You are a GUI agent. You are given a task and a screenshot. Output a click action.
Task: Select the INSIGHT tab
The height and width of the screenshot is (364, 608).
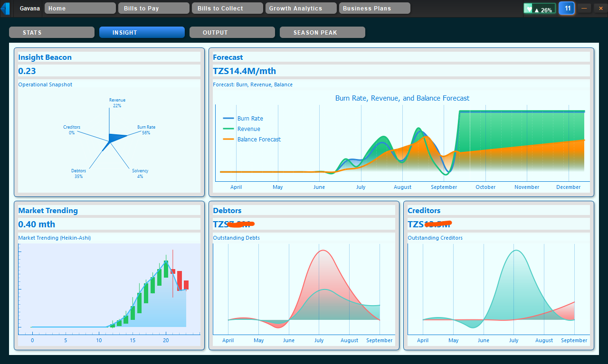pyautogui.click(x=142, y=32)
